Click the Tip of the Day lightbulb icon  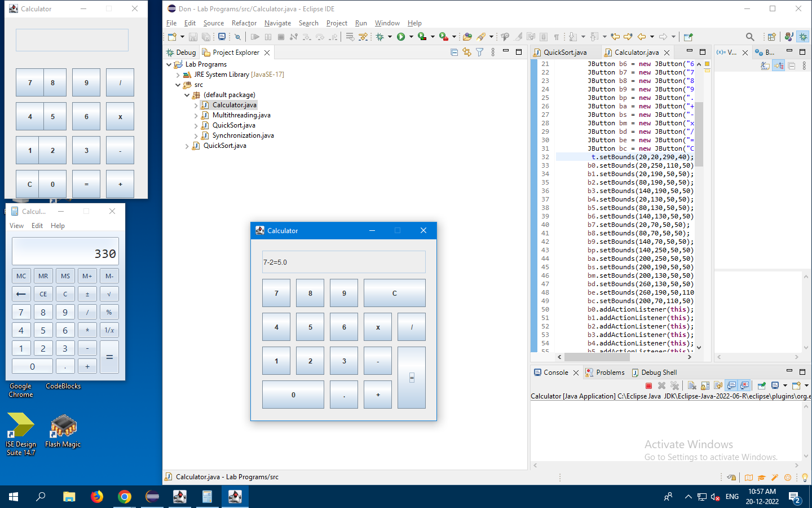coord(805,478)
